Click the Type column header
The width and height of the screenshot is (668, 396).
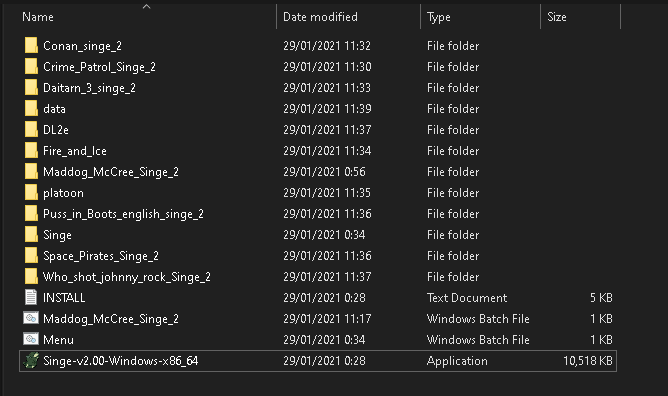(x=439, y=17)
